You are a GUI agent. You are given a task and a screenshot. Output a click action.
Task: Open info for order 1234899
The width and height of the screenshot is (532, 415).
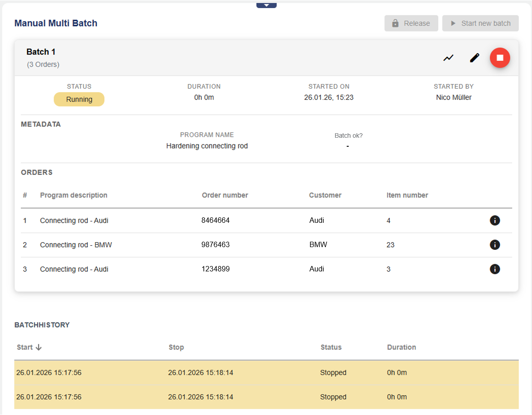click(x=495, y=269)
